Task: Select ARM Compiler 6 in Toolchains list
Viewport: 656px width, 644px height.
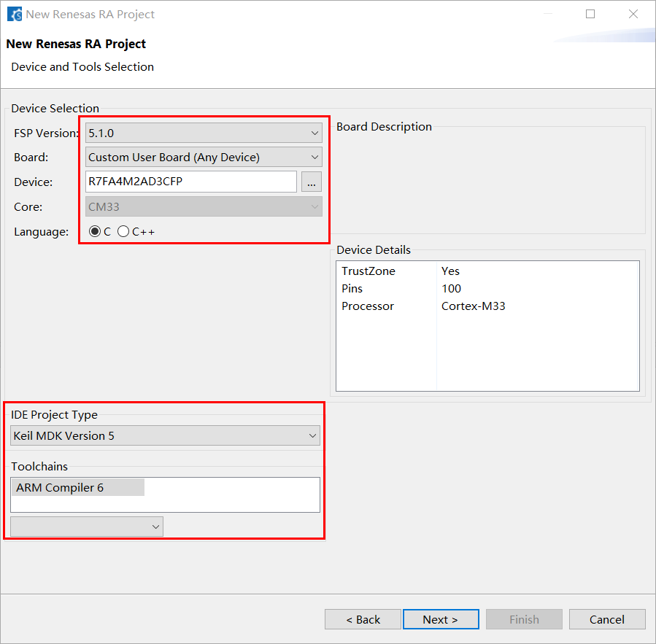Action: tap(78, 488)
